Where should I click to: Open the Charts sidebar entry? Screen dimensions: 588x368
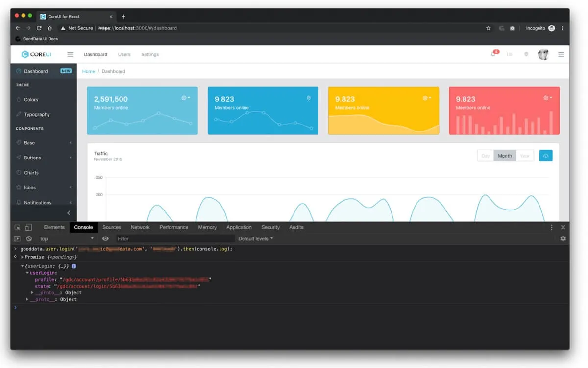(x=31, y=172)
